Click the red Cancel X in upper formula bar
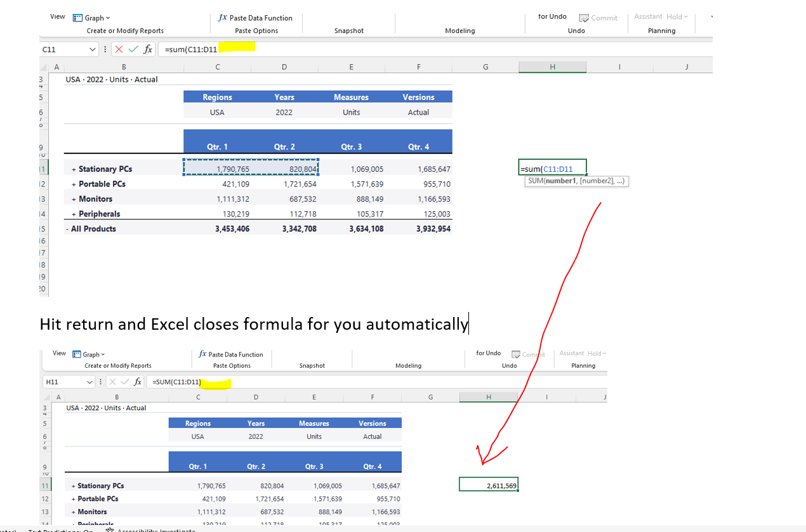The width and height of the screenshot is (806, 532). [120, 49]
